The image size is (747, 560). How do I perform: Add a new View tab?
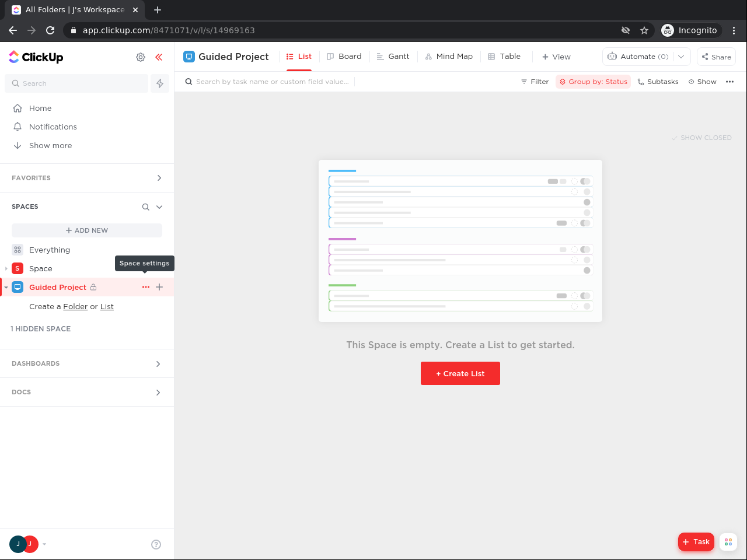coord(556,57)
